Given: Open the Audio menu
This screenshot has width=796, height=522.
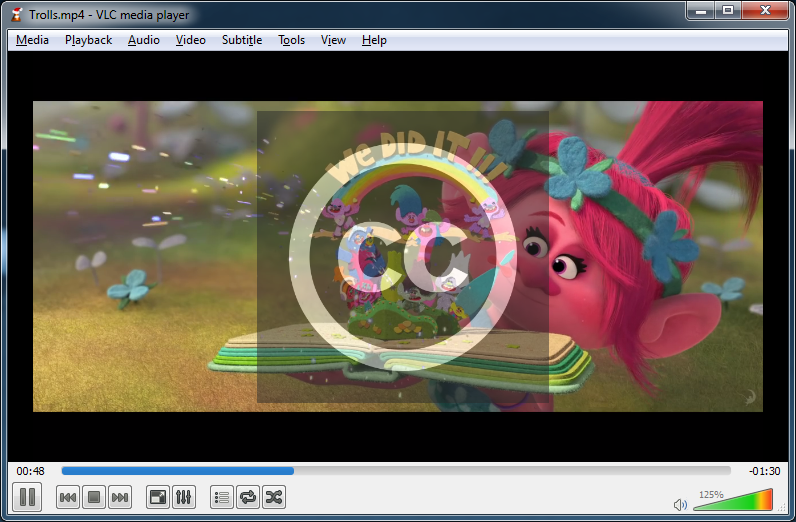Looking at the screenshot, I should click(x=144, y=40).
